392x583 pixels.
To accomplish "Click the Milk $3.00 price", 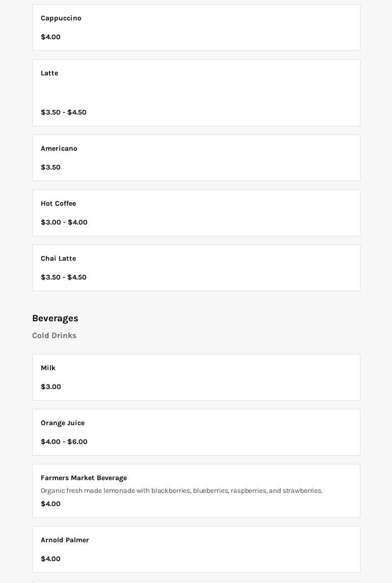I will click(x=51, y=387).
